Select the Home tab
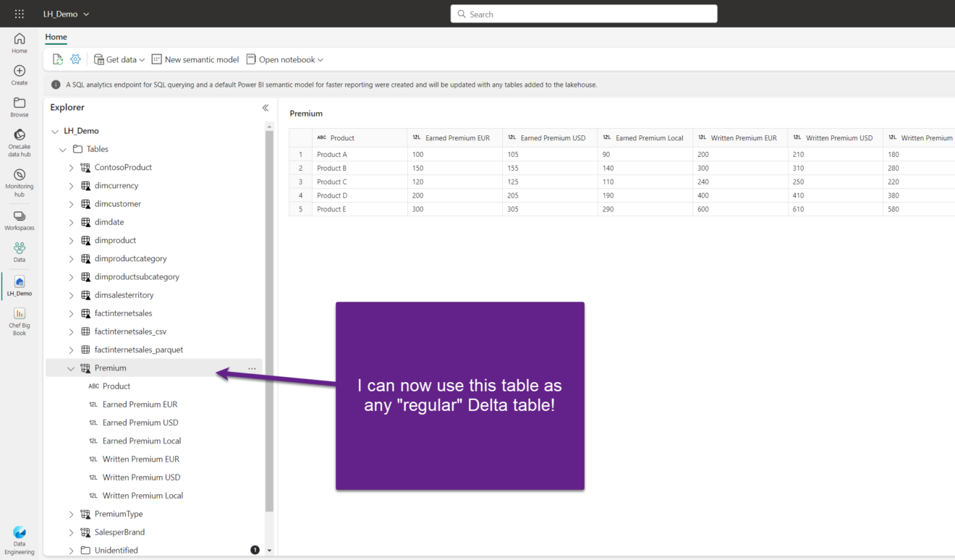This screenshot has width=955, height=560. point(56,37)
